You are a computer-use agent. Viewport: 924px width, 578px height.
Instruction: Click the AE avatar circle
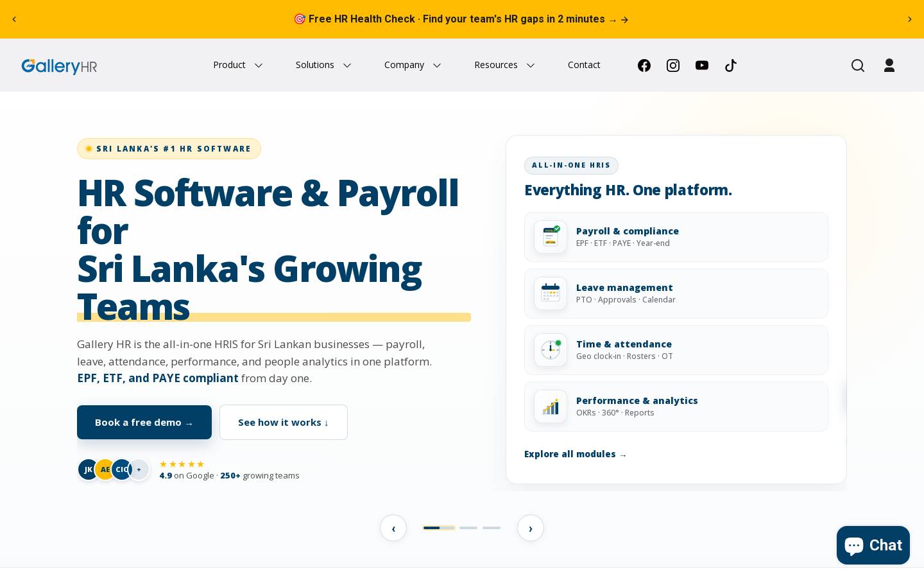tap(105, 469)
